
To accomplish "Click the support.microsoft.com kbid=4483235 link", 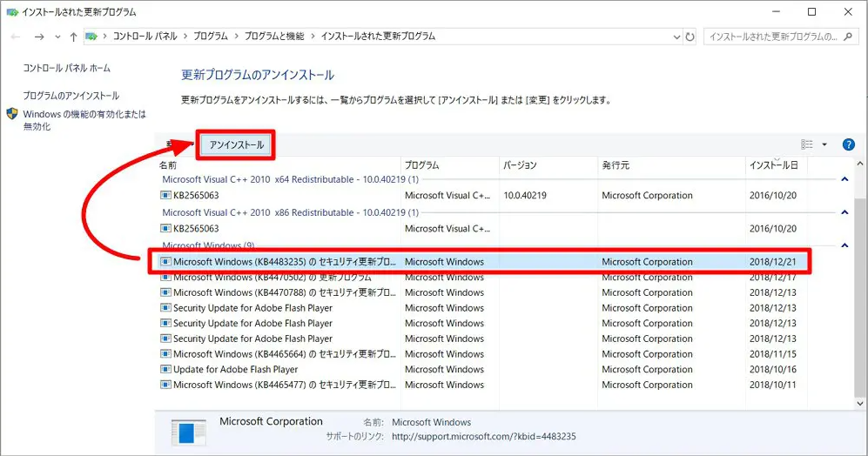I will 484,437.
